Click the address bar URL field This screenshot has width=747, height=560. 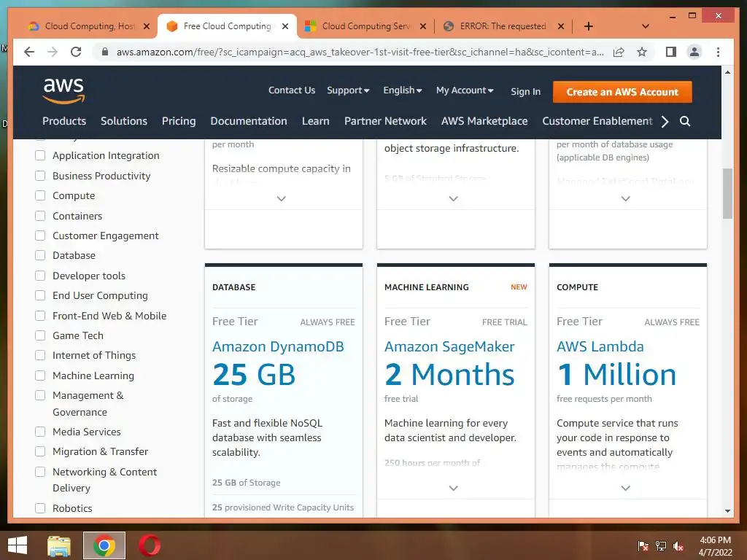(360, 52)
